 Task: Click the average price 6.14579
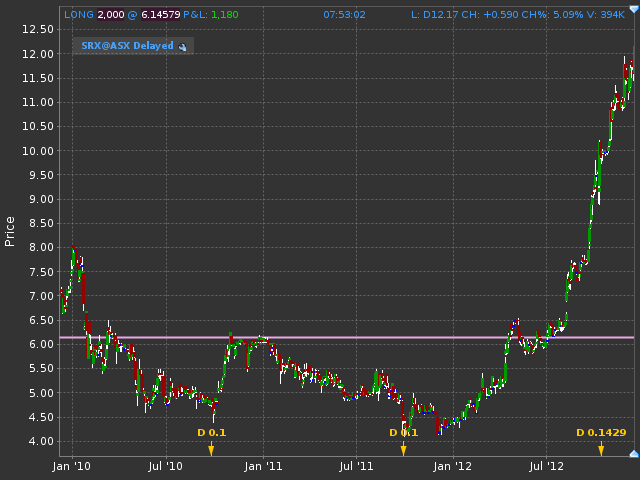pos(160,15)
